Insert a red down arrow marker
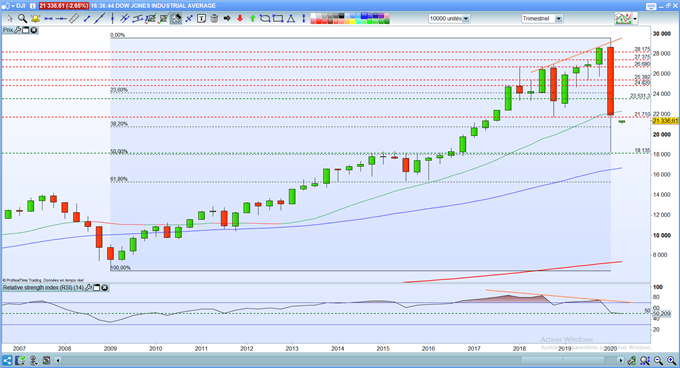The image size is (680, 368). click(x=240, y=19)
